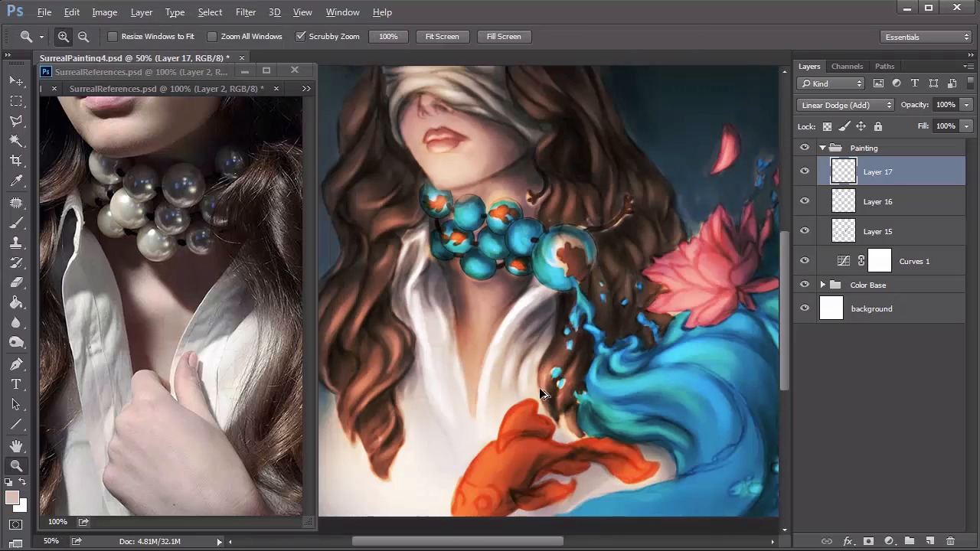Screen dimensions: 980x551
Task: Choose Zoom In mode in options bar
Action: pos(64,36)
